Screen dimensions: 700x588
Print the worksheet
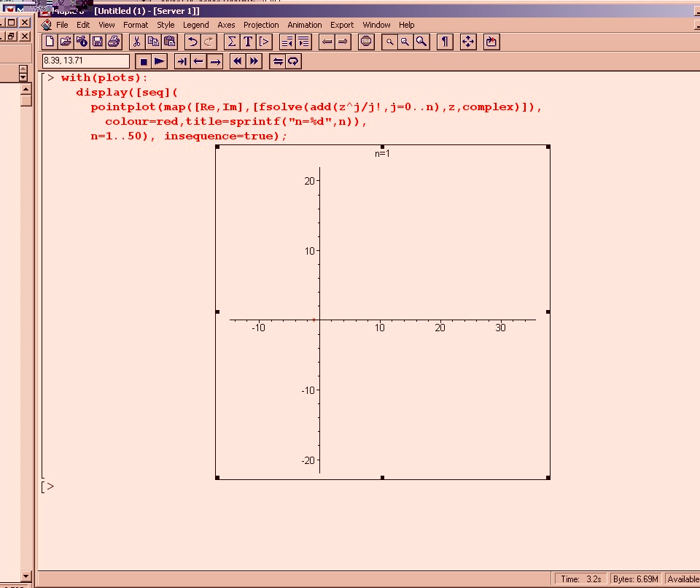click(114, 42)
